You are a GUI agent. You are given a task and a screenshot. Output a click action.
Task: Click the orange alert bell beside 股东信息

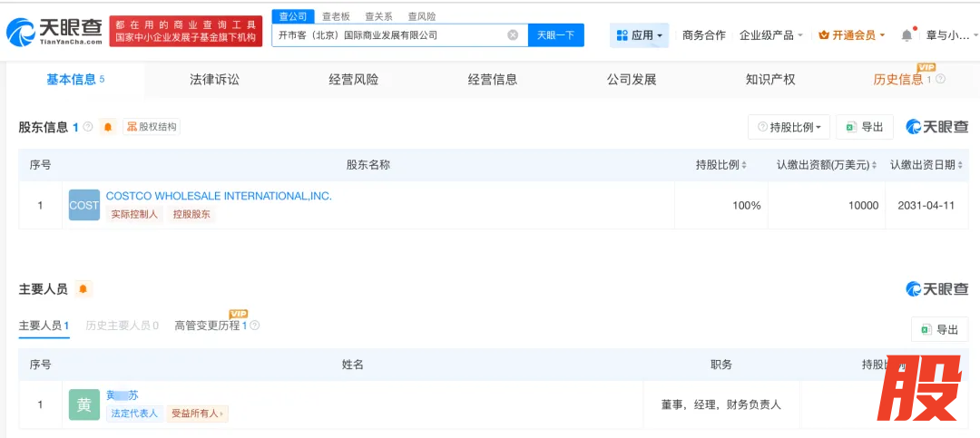(x=108, y=127)
